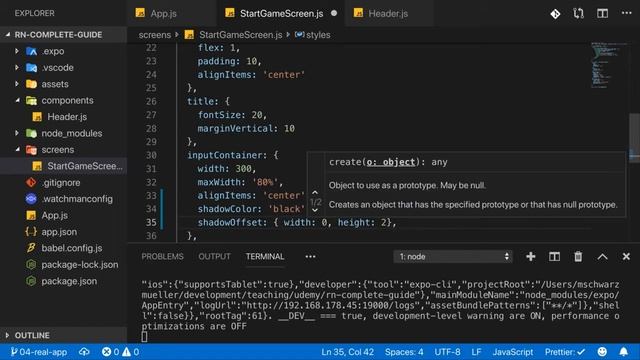640x360 pixels.
Task: Open package-lock.json file
Action: click(80, 264)
